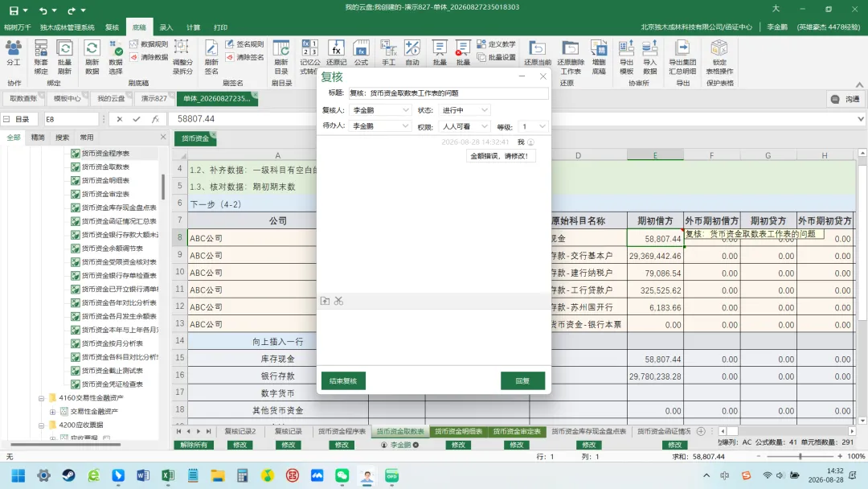Screen dimensions: 868x489
Task: Click the 回复 button
Action: click(x=522, y=381)
